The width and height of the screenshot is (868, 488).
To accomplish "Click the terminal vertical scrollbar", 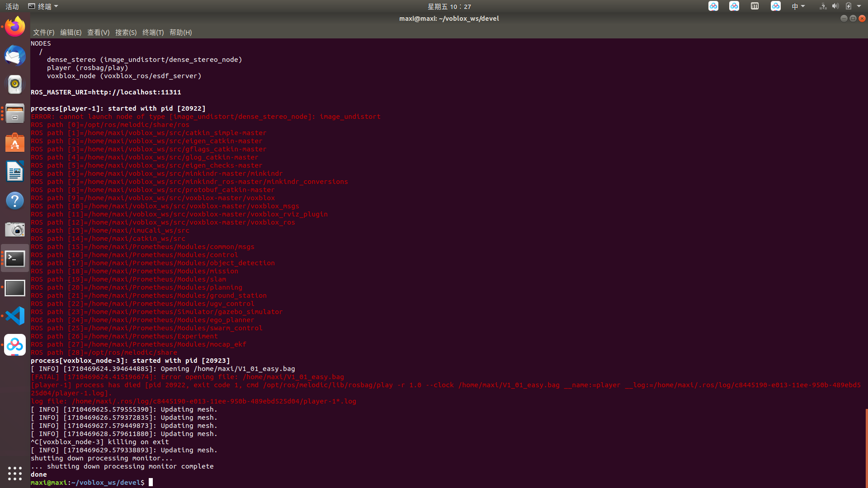I will [x=866, y=447].
